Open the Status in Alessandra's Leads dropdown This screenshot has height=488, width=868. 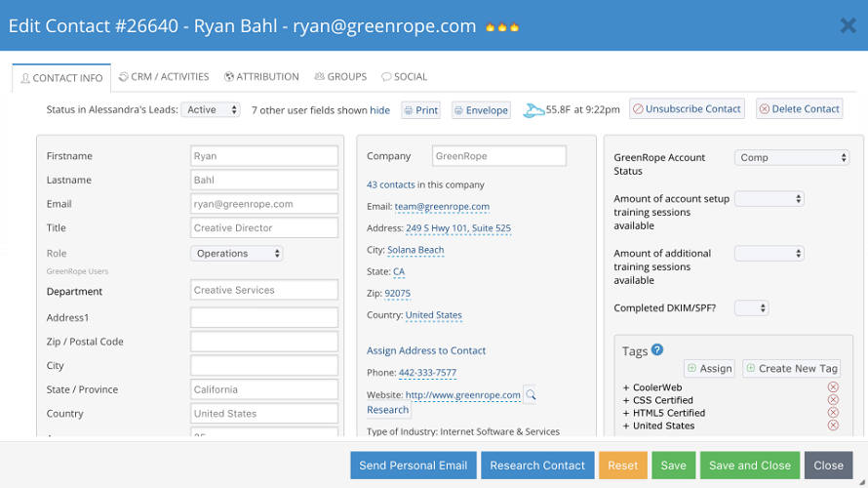pos(211,110)
